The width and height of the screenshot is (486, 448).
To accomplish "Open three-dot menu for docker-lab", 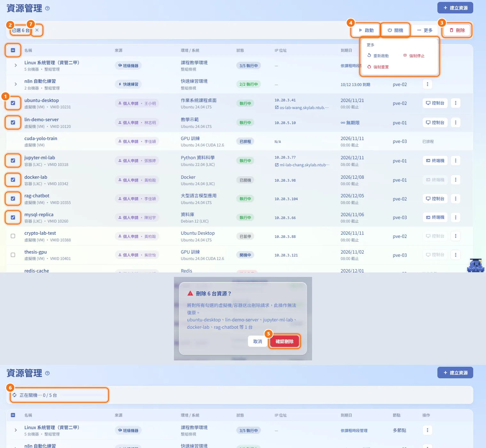I will click(x=456, y=180).
